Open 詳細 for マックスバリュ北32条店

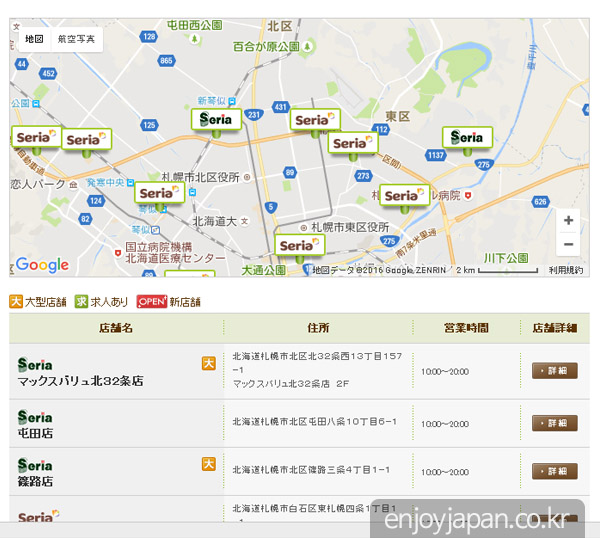[x=554, y=371]
